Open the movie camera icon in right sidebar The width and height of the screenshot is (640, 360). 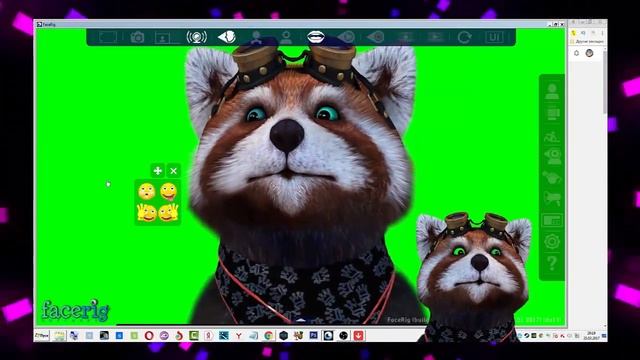(x=552, y=199)
